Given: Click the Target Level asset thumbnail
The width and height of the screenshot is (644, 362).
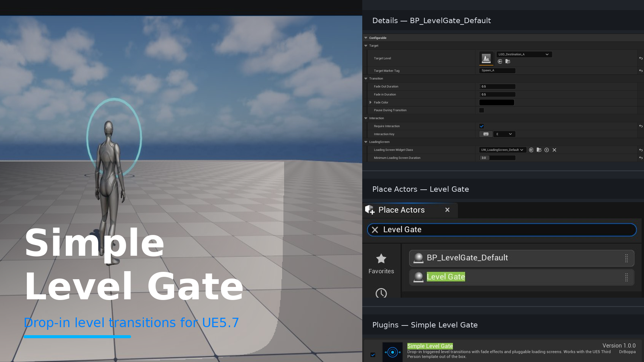Looking at the screenshot, I should tap(486, 58).
